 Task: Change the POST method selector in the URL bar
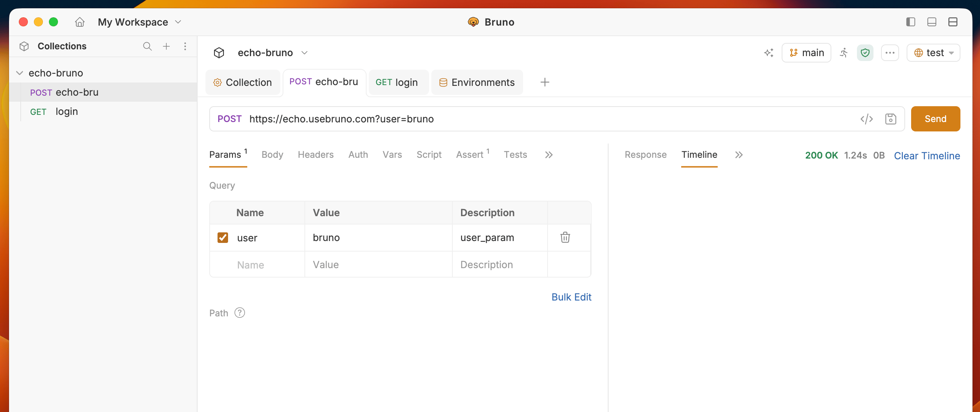click(x=230, y=119)
